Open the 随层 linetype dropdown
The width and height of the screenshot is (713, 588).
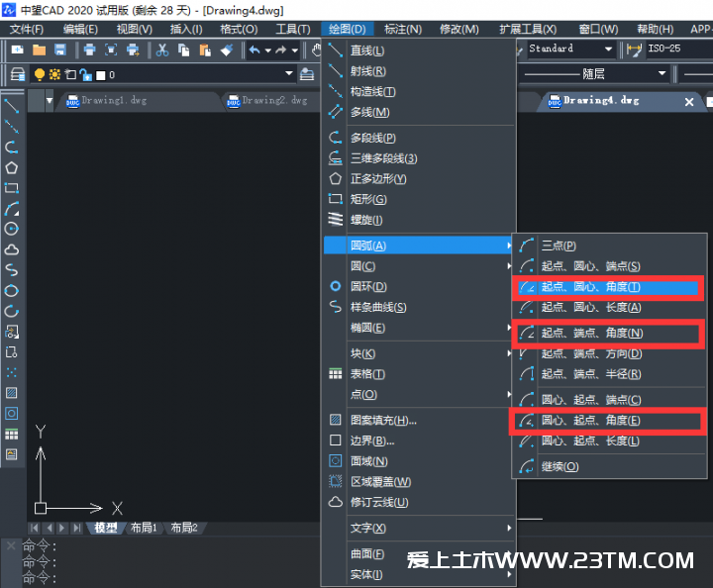(x=662, y=73)
